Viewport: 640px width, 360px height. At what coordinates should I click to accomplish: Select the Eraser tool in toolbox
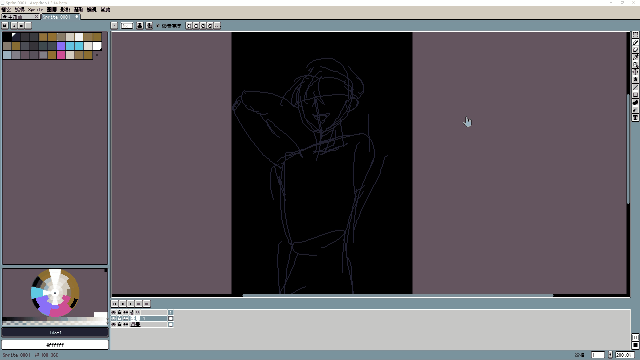click(635, 50)
